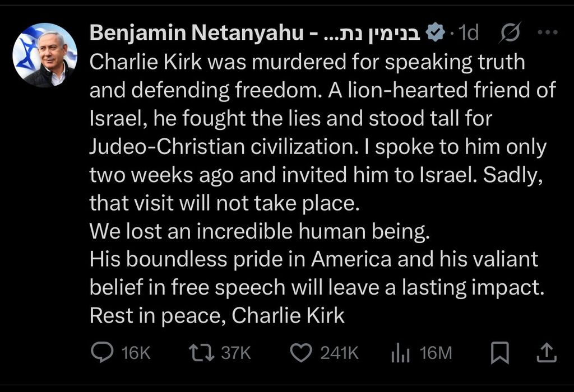Click the 37K reposts count
The image size is (574, 392).
tap(236, 353)
